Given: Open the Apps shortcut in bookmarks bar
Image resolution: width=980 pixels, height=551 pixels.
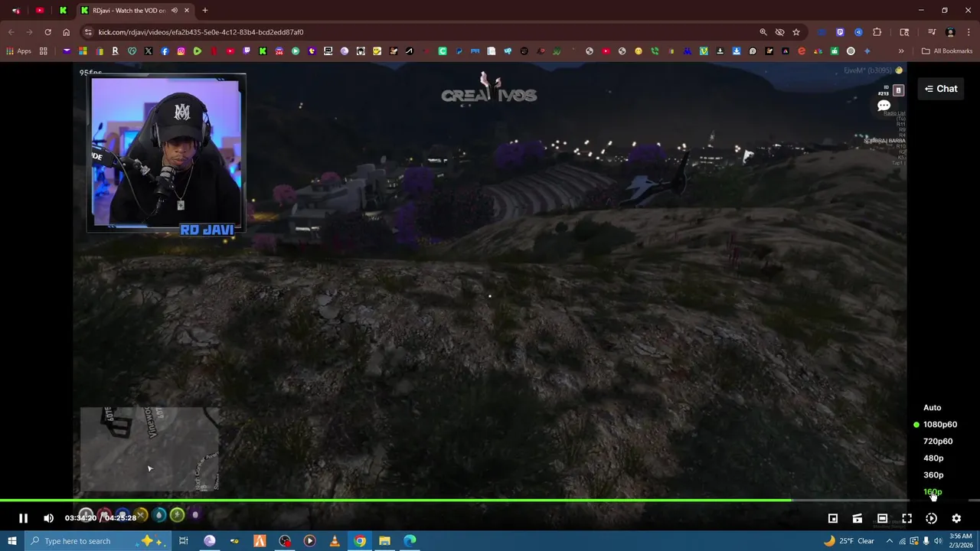Looking at the screenshot, I should 18,51.
